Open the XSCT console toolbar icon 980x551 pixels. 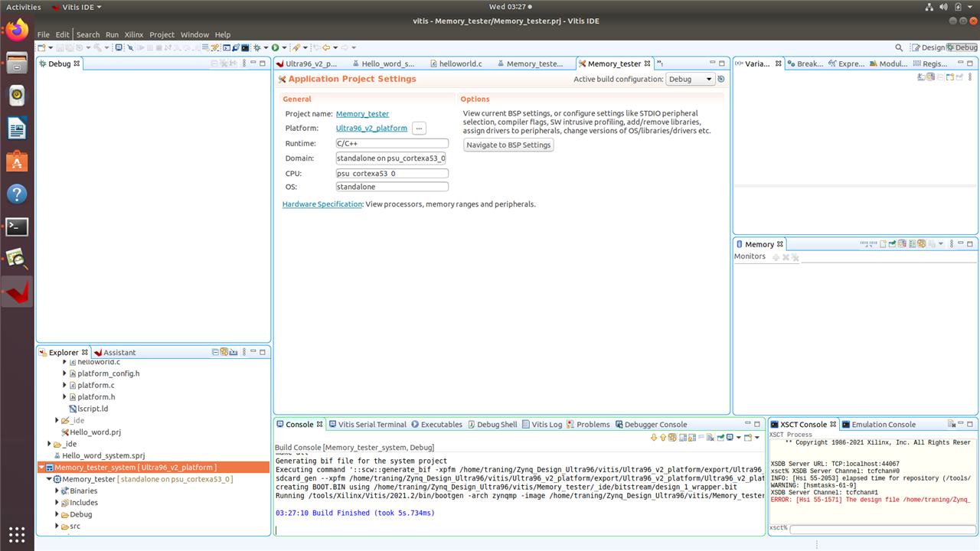click(227, 47)
